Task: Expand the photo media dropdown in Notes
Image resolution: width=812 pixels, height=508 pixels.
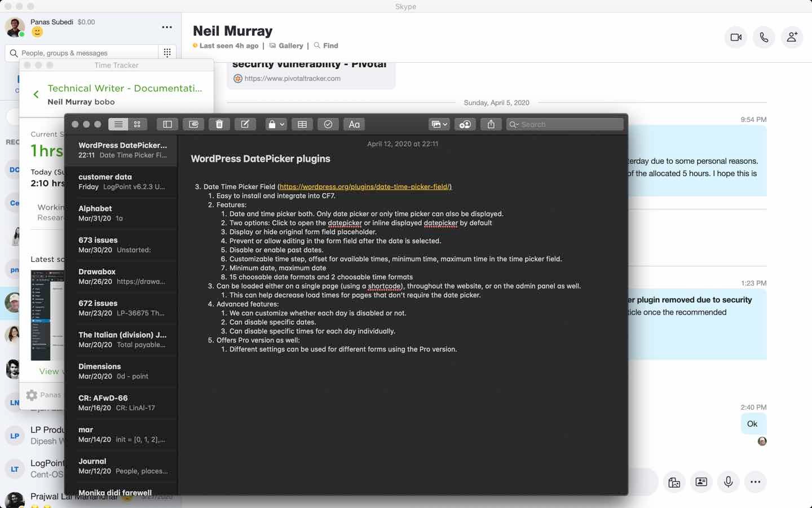Action: point(439,124)
